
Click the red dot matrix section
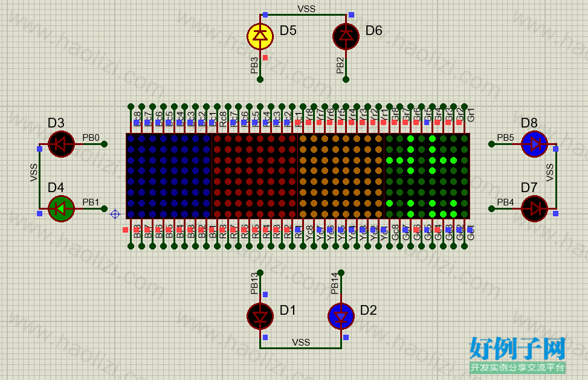[255, 176]
